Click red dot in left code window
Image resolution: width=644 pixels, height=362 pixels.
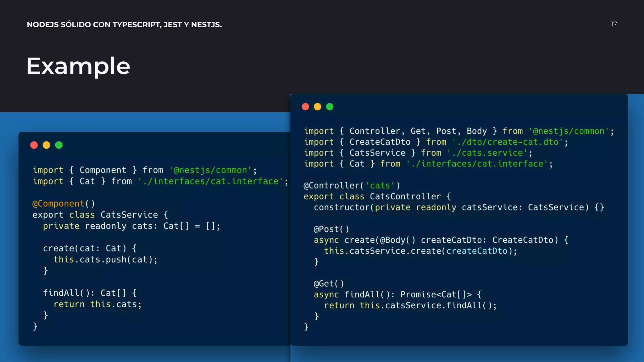point(34,145)
